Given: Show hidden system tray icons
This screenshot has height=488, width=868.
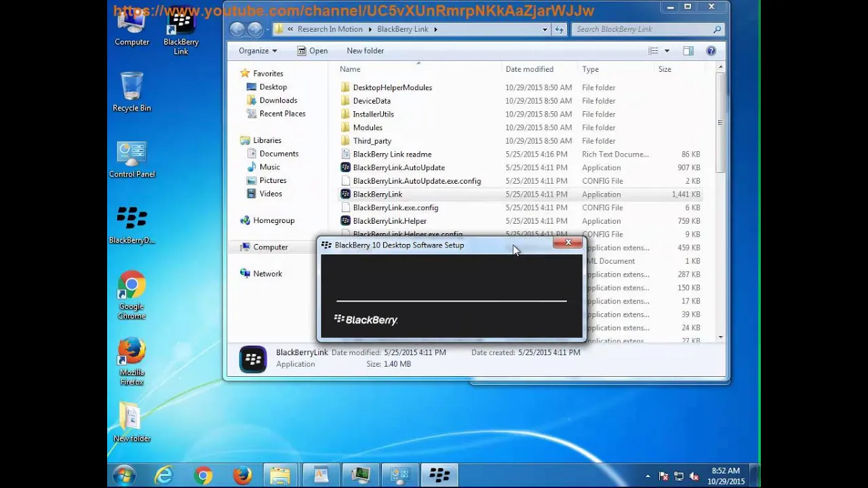Looking at the screenshot, I should tap(648, 476).
